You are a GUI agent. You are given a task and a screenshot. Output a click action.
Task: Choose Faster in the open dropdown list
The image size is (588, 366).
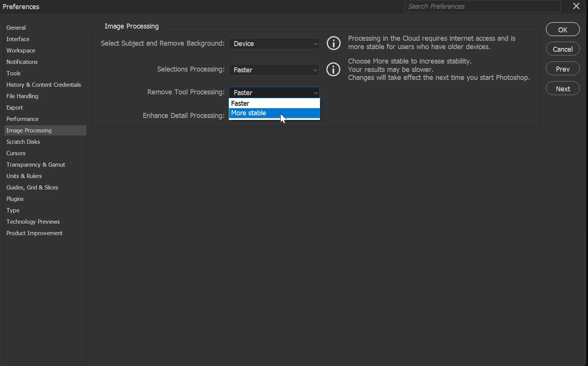[x=274, y=103]
